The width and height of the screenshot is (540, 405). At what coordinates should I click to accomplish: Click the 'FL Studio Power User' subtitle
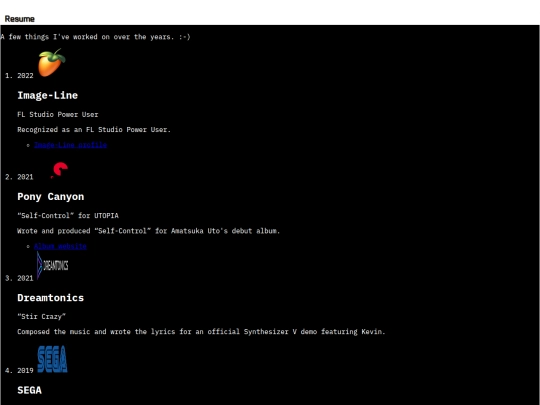click(58, 114)
